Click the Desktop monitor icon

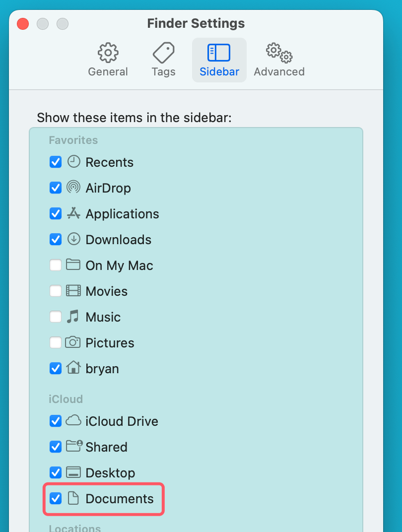pyautogui.click(x=73, y=472)
